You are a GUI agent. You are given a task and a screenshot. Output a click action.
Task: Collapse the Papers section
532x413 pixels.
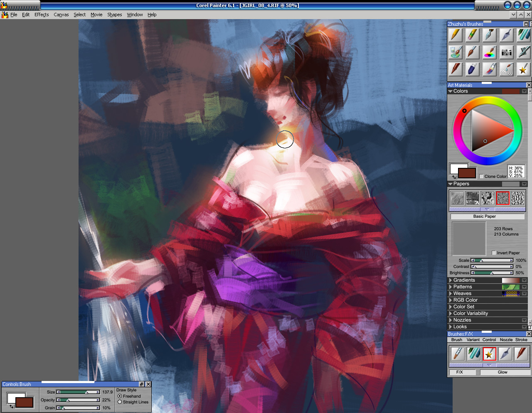click(451, 184)
